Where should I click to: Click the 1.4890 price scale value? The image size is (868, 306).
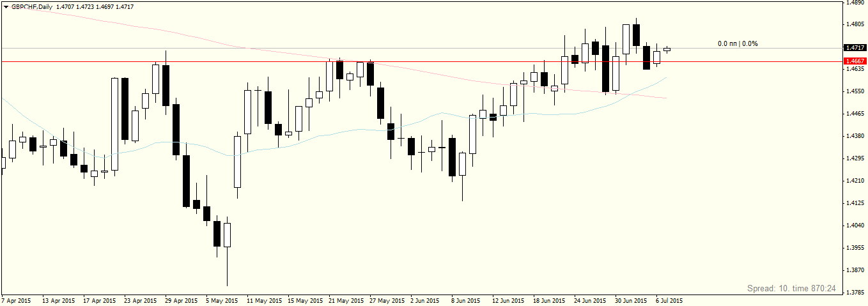click(x=856, y=3)
